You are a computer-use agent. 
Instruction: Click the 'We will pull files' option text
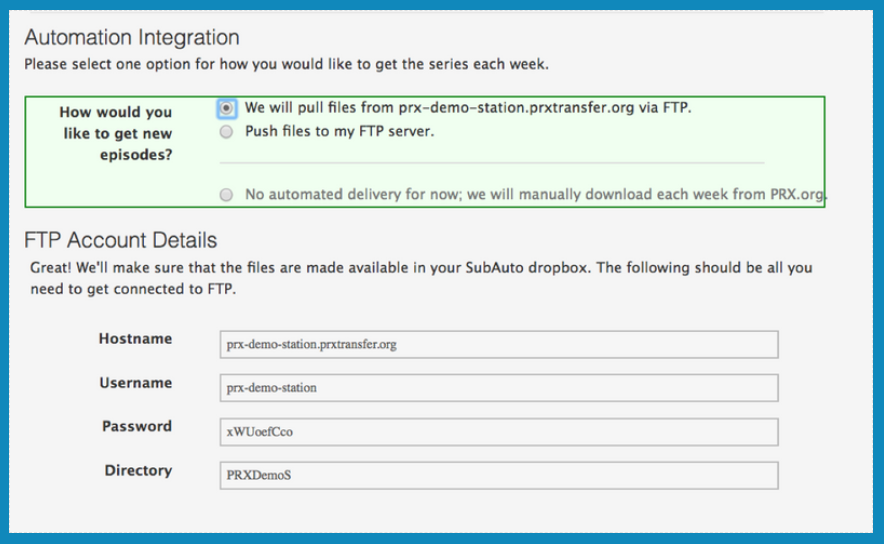click(x=468, y=108)
